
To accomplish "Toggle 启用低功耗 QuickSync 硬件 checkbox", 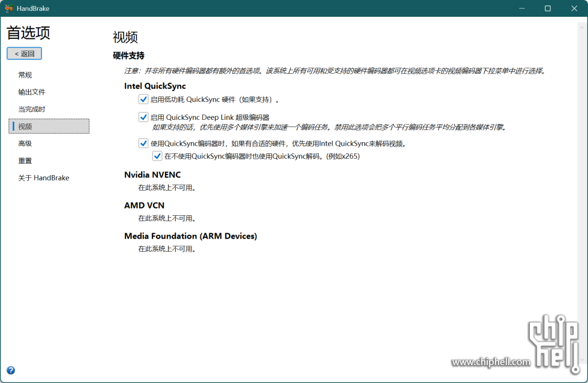I will [143, 99].
